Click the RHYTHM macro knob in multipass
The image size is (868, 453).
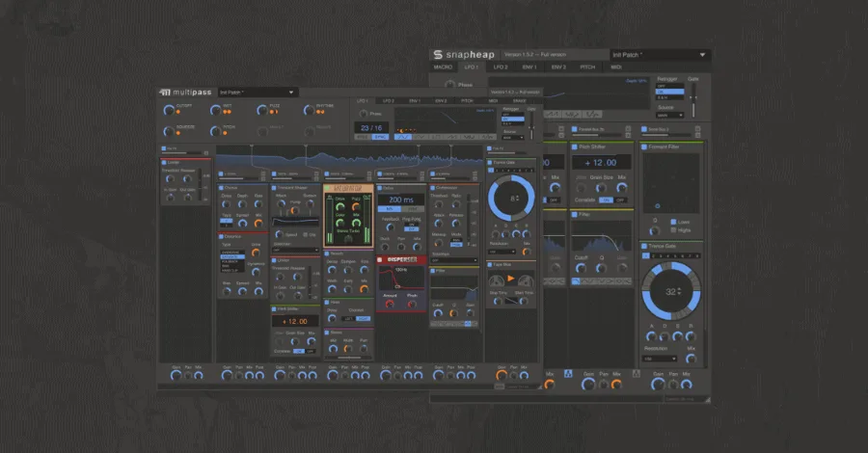[x=309, y=110]
